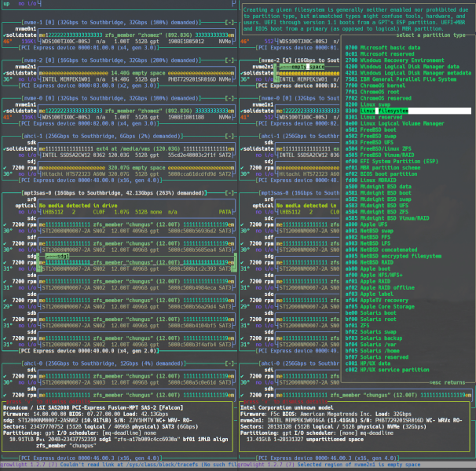Pick ef02 BIOS boot partition
This screenshot has width=476, height=471.
coord(381,174)
